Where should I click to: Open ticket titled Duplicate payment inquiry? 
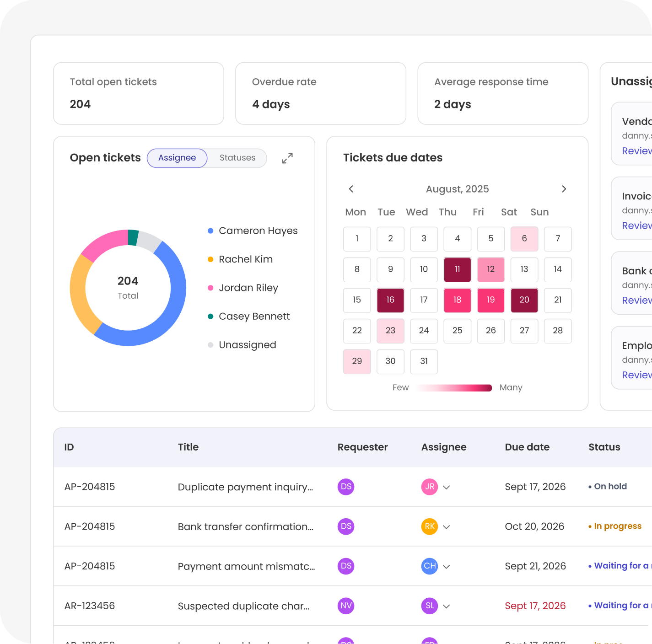pyautogui.click(x=246, y=487)
